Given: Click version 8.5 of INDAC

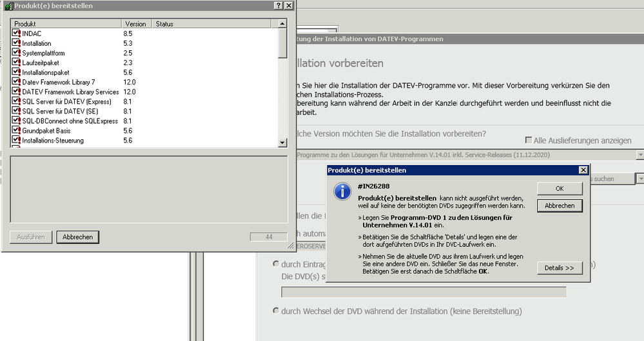Looking at the screenshot, I should pos(128,34).
